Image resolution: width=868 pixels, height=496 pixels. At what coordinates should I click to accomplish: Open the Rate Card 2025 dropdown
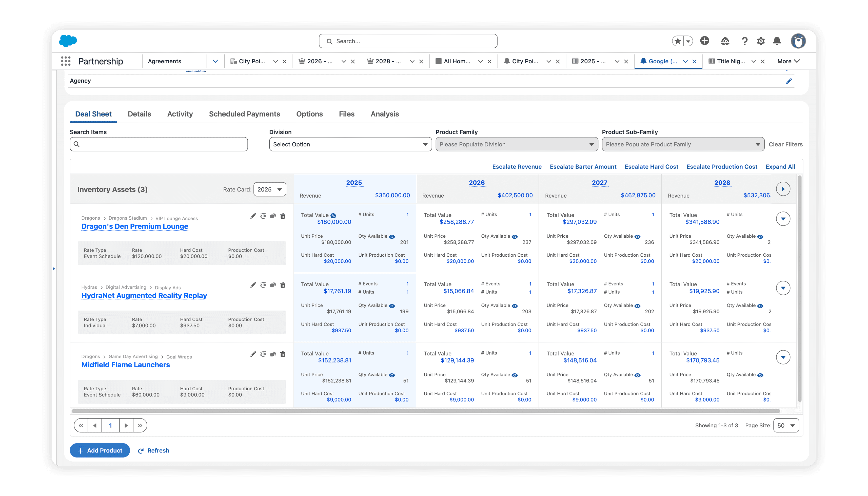pyautogui.click(x=270, y=189)
